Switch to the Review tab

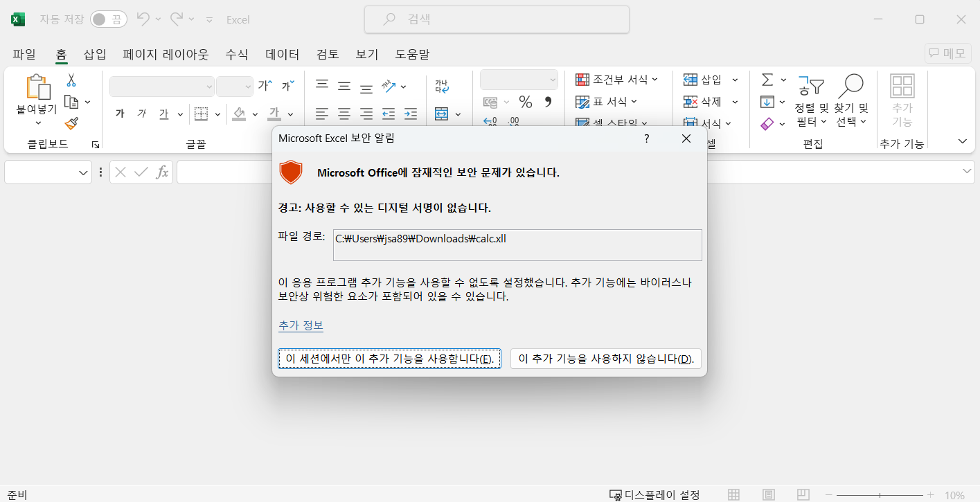[x=328, y=54]
